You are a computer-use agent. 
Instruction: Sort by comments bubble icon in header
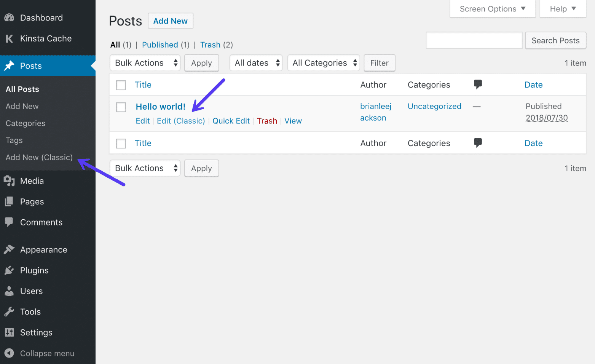click(478, 85)
